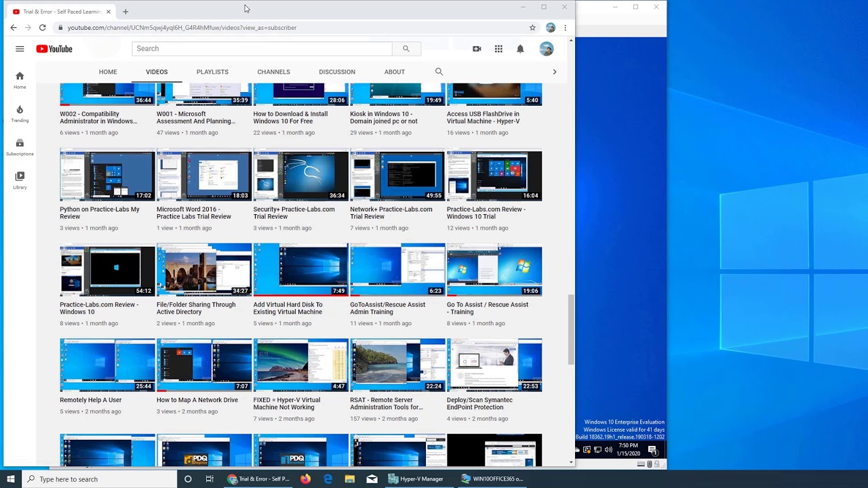Open the Python on Practice-Labs My Review thumbnail
Image resolution: width=868 pixels, height=488 pixels.
[107, 175]
